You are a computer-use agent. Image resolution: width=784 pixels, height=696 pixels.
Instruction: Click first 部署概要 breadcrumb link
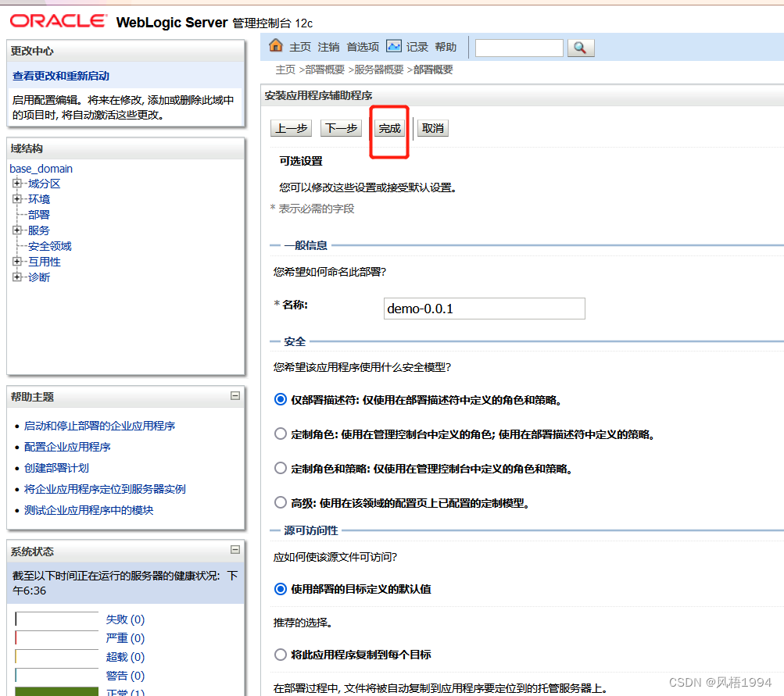325,70
